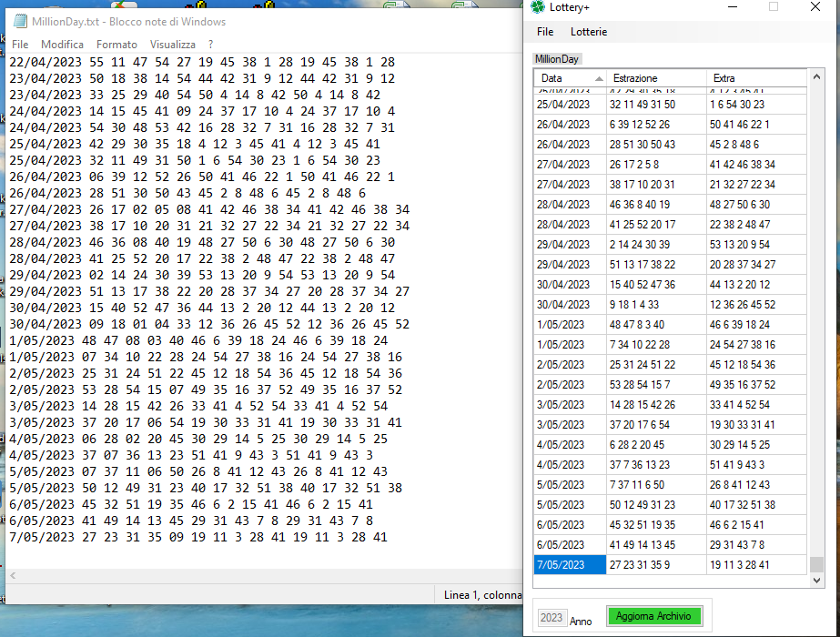Open File menu in Lottery+ window
Viewport: 840px width, 637px height.
pyautogui.click(x=545, y=32)
